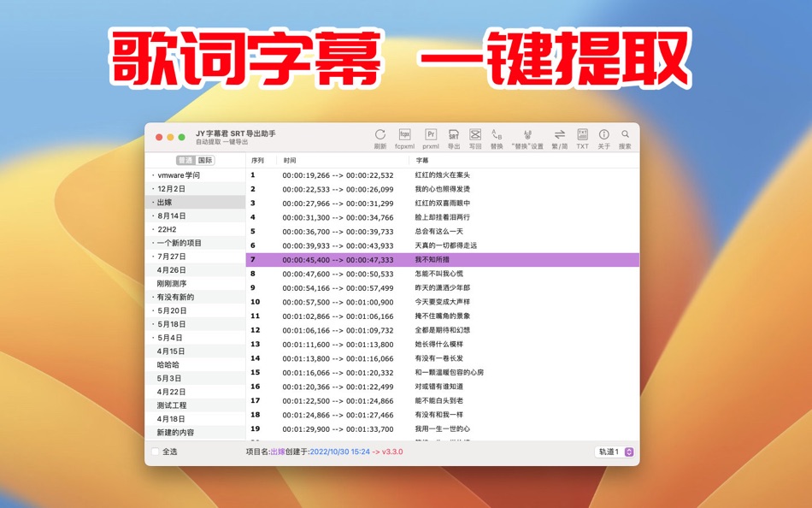The image size is (812, 508).
Task: Select subtitle row 全都是期待和幻想
Action: click(443, 330)
